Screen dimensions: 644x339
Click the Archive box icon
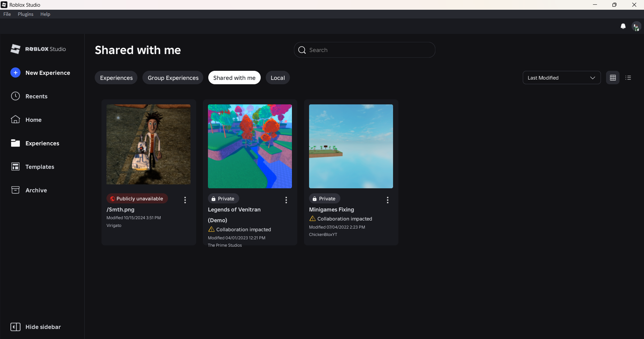coord(15,190)
